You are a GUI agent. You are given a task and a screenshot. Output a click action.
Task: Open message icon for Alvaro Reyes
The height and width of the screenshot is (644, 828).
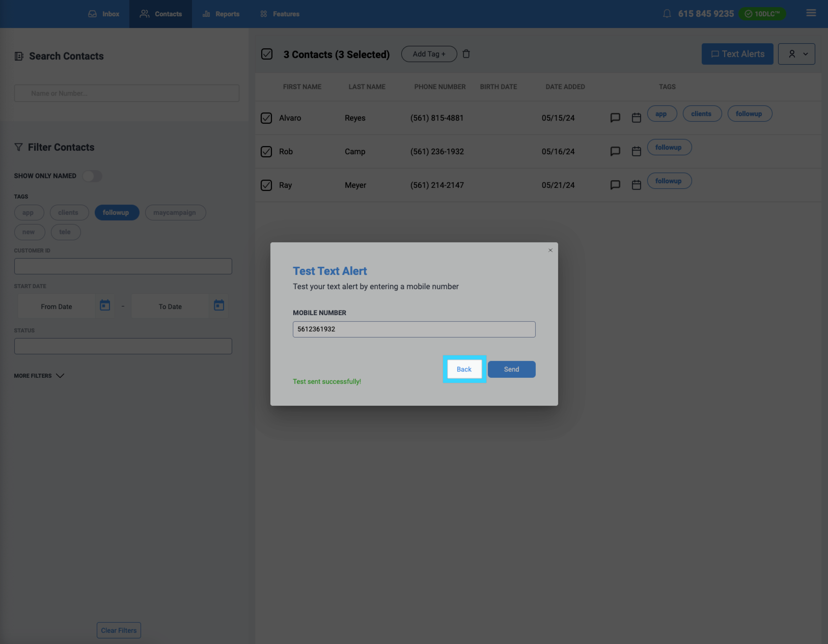(615, 118)
